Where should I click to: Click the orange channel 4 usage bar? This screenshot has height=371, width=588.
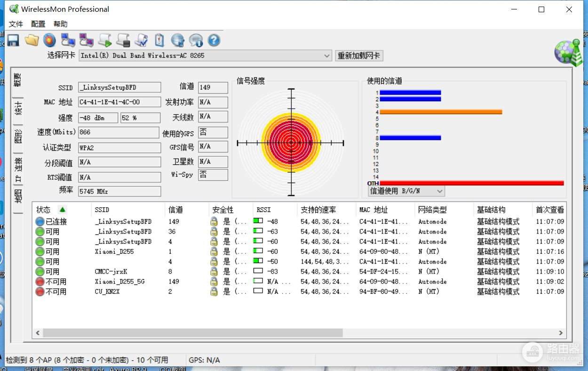440,112
